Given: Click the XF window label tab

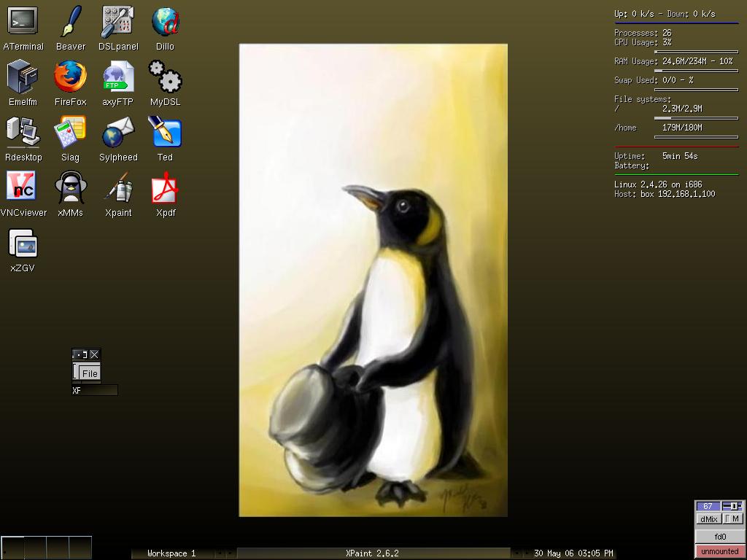Looking at the screenshot, I should coord(94,391).
